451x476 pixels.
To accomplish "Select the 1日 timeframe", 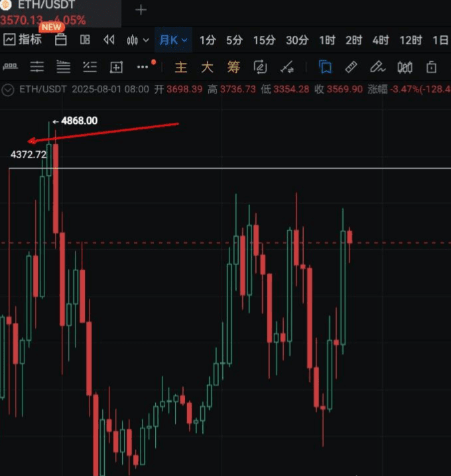I will point(440,40).
